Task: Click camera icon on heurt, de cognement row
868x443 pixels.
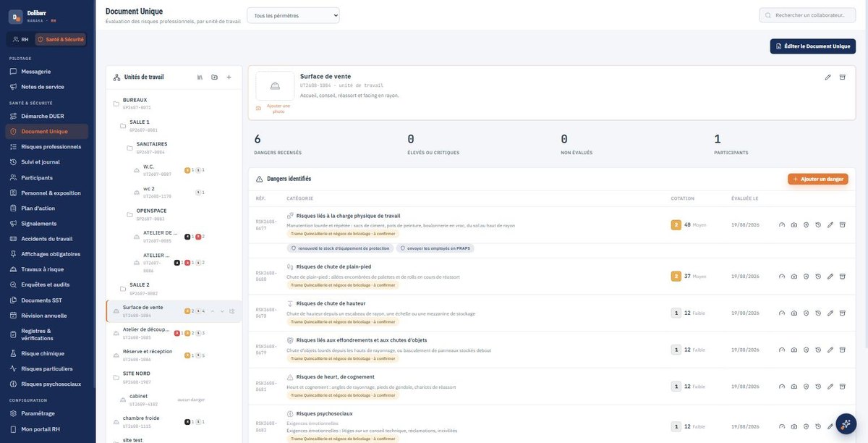Action: [x=794, y=387]
